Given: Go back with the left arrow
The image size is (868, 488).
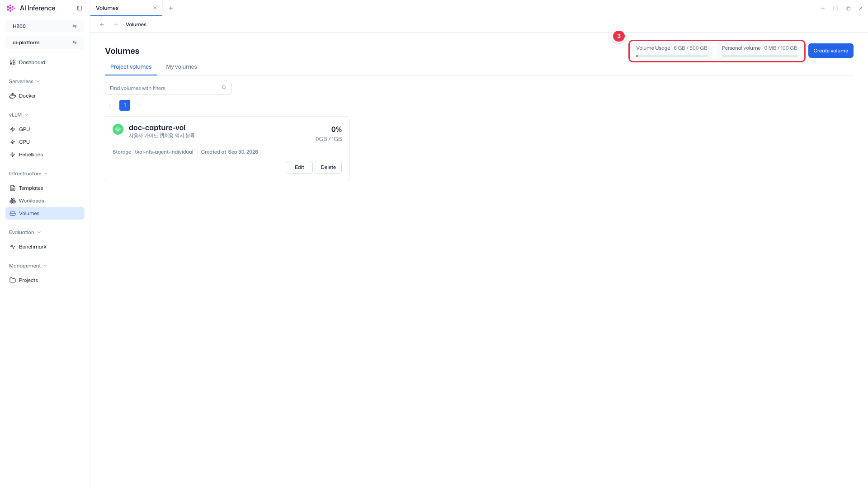Looking at the screenshot, I should pos(102,24).
